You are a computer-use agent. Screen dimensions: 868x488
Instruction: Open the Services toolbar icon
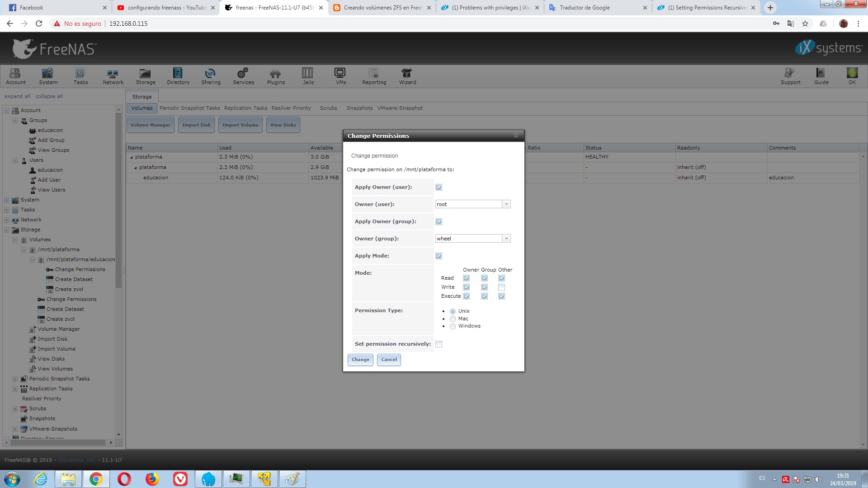pos(243,76)
